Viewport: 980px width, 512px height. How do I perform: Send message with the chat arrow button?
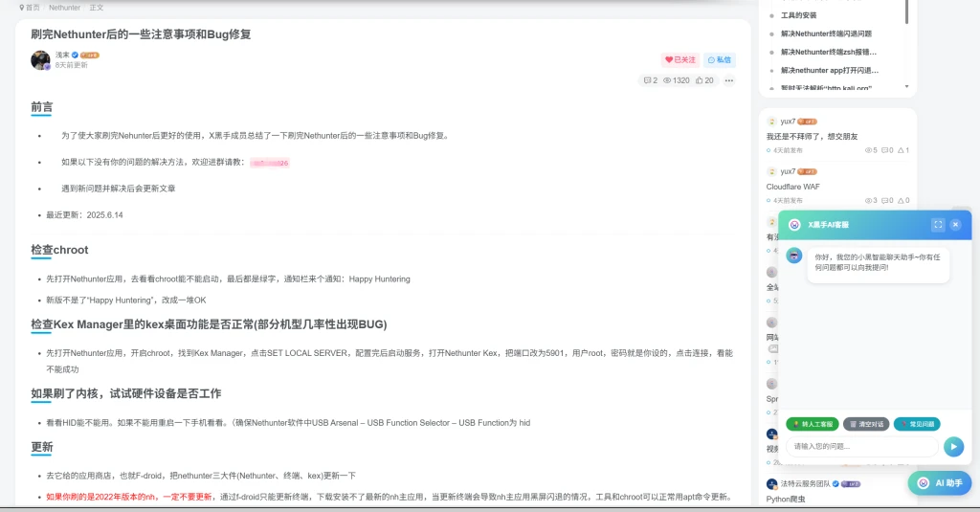click(953, 446)
